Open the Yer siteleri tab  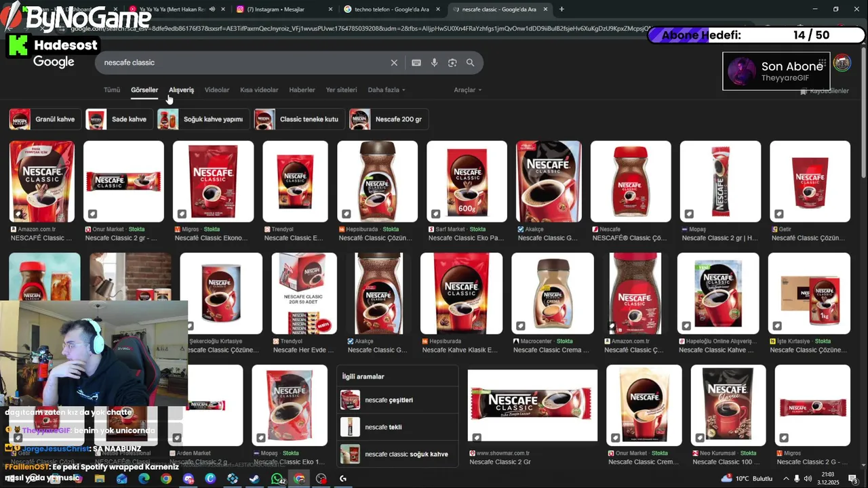coord(341,89)
